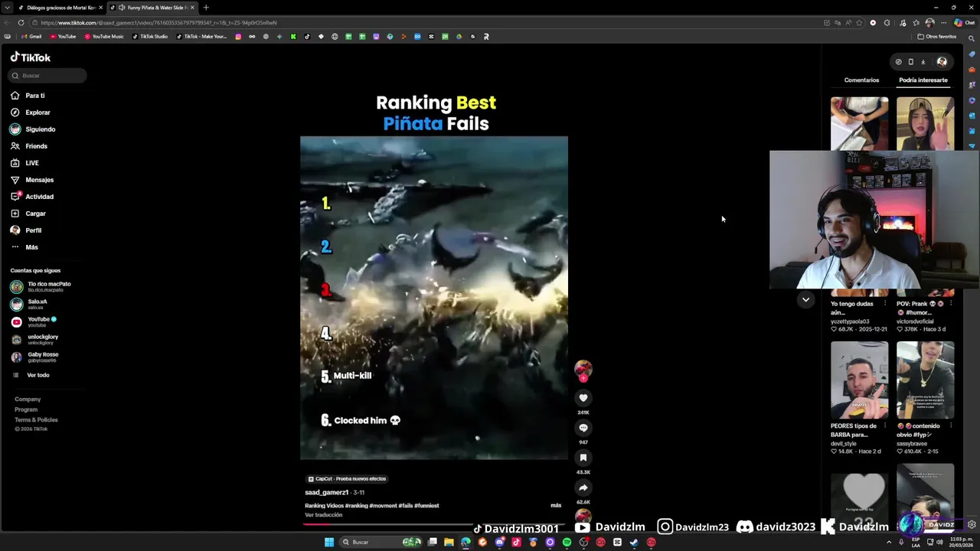Open the tab search dropdown
Screen dimensions: 980x551
pyautogui.click(x=7, y=8)
